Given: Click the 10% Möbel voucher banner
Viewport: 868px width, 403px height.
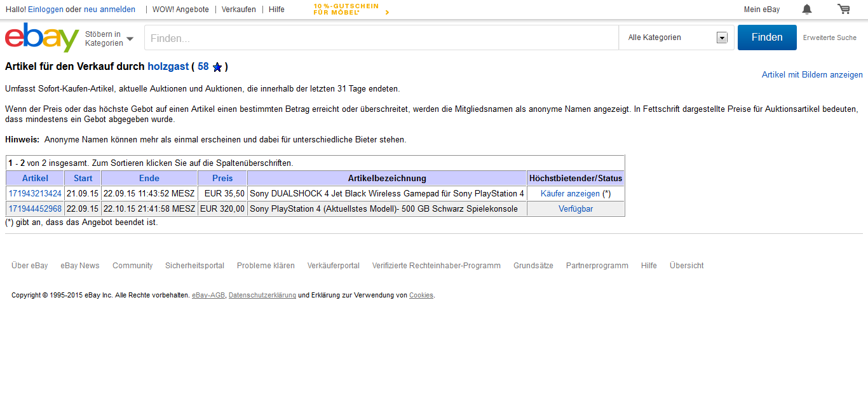Looking at the screenshot, I should tap(351, 9).
